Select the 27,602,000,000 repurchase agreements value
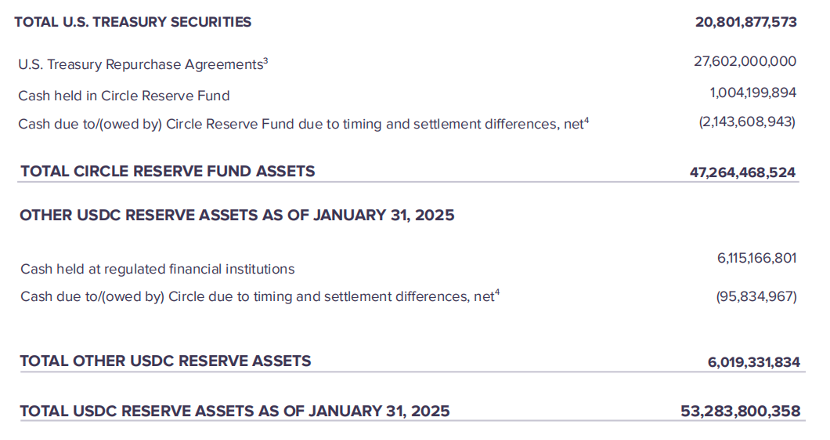Screen dimensions: 830x440 pyautogui.click(x=745, y=62)
